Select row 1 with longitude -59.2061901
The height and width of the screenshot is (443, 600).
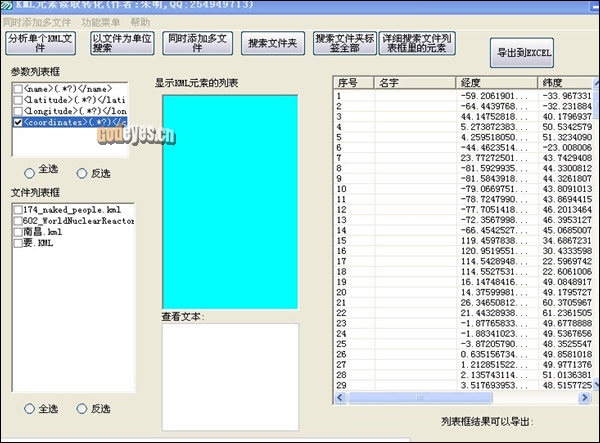point(463,96)
